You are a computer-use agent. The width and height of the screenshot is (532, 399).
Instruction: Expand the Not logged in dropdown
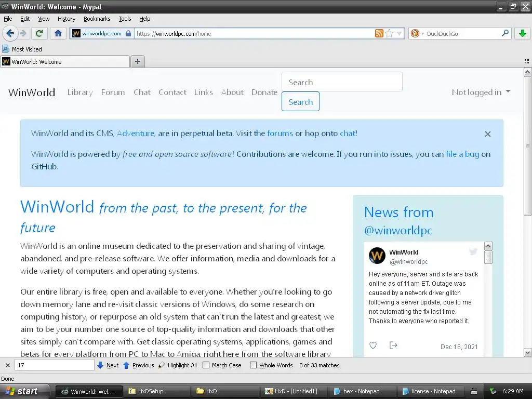(481, 92)
